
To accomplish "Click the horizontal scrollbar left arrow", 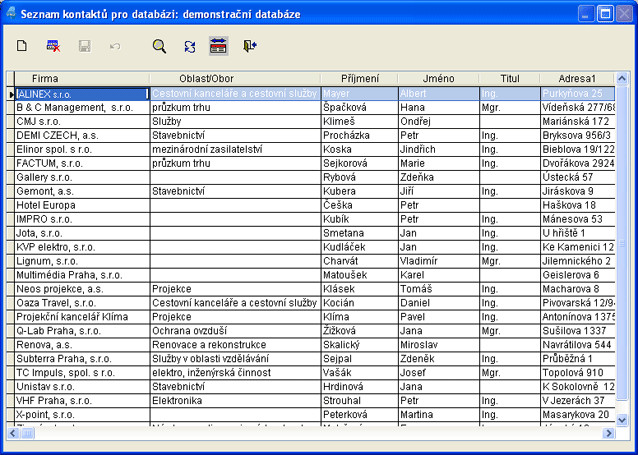I will (x=12, y=433).
